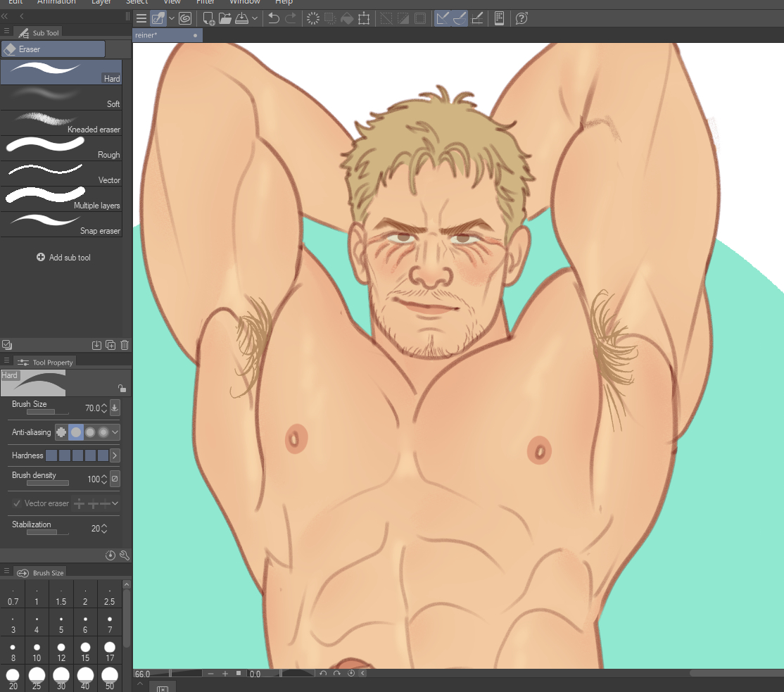Image resolution: width=784 pixels, height=692 pixels.
Task: Click the Undo arrow in the command bar
Action: coord(274,18)
